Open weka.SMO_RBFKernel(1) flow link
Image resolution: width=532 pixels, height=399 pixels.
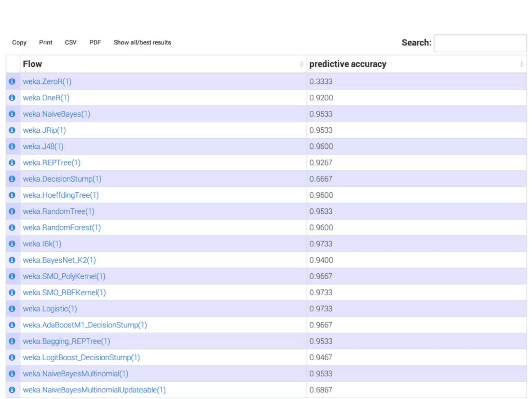(x=64, y=292)
